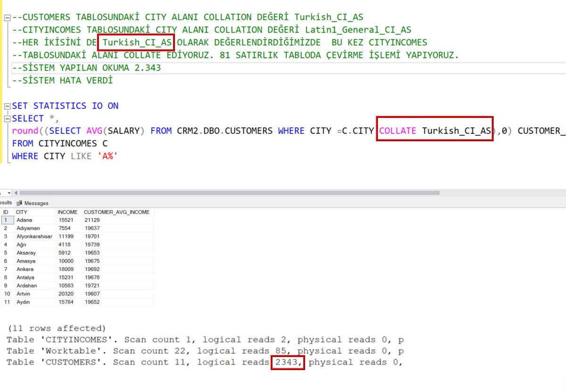This screenshot has width=566, height=392.
Task: Click the editor's horizontal scrollbar thumb
Action: click(x=229, y=193)
